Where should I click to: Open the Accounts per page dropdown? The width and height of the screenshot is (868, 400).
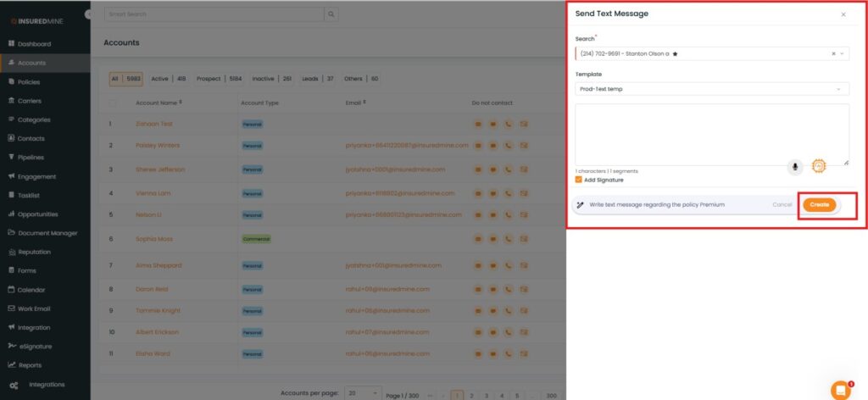(364, 394)
